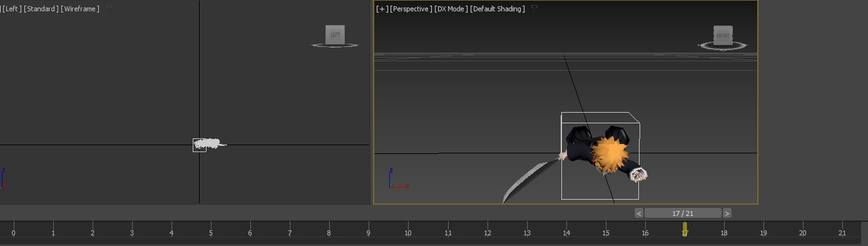Open the [Wireframe] shading menu in Left viewport
Image resolution: width=868 pixels, height=246 pixels.
(x=80, y=9)
